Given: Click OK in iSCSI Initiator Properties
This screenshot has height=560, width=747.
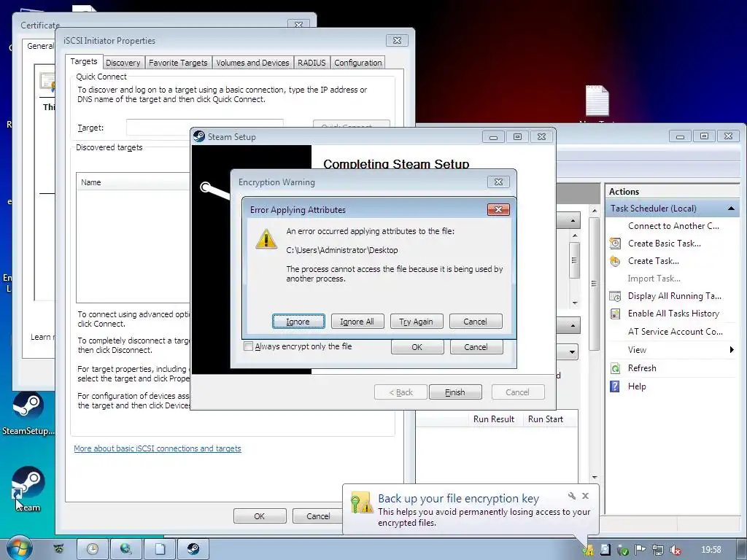Looking at the screenshot, I should (260, 516).
